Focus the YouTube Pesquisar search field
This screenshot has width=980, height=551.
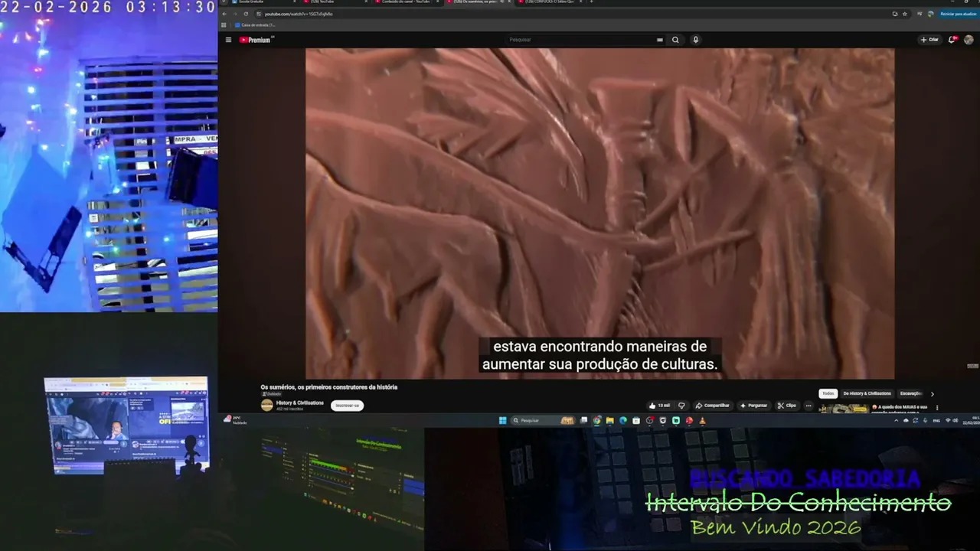(x=582, y=40)
